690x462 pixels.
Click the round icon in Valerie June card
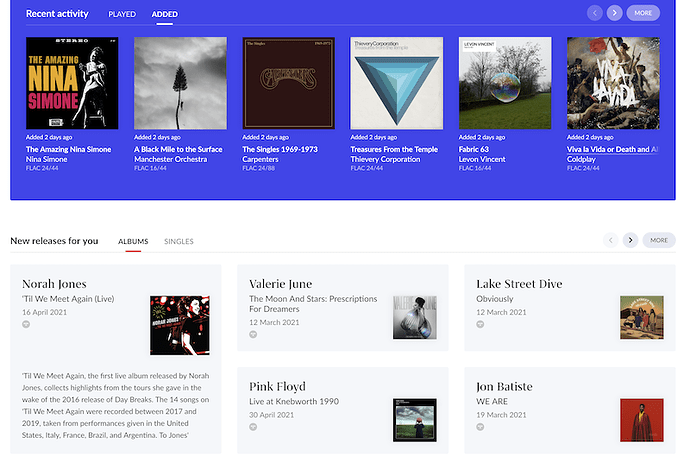pyautogui.click(x=253, y=334)
